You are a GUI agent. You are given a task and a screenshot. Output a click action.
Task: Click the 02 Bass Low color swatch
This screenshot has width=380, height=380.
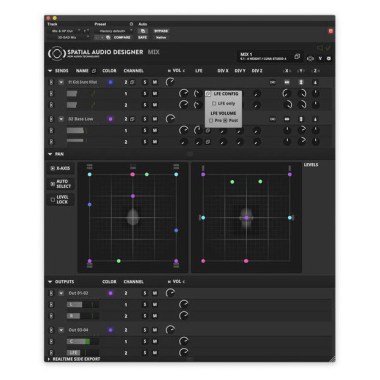[110, 119]
